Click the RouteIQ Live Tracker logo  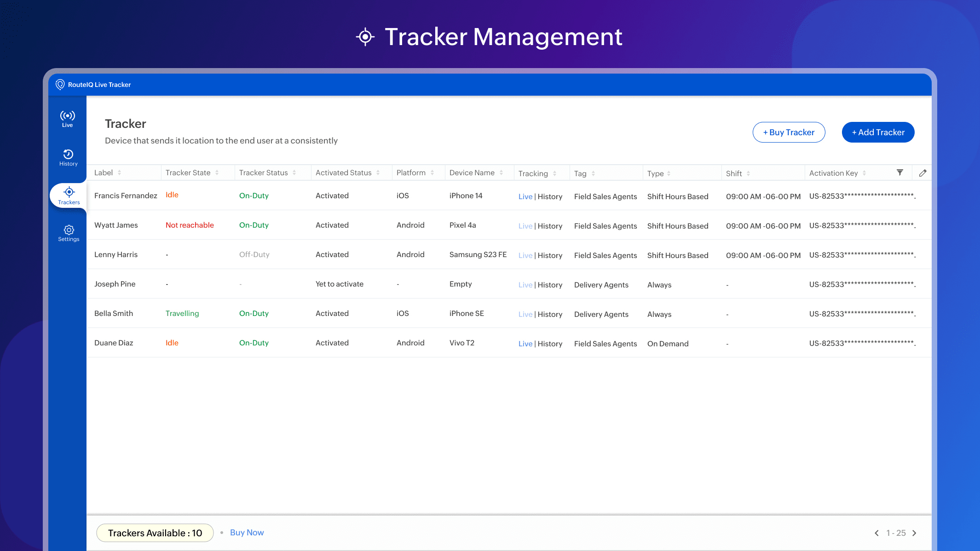pyautogui.click(x=60, y=85)
